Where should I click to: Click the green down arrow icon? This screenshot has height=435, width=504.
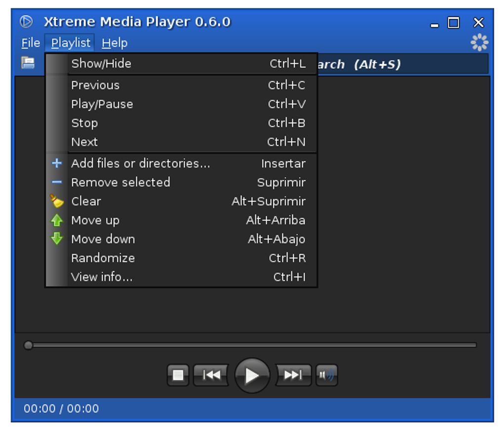[56, 238]
